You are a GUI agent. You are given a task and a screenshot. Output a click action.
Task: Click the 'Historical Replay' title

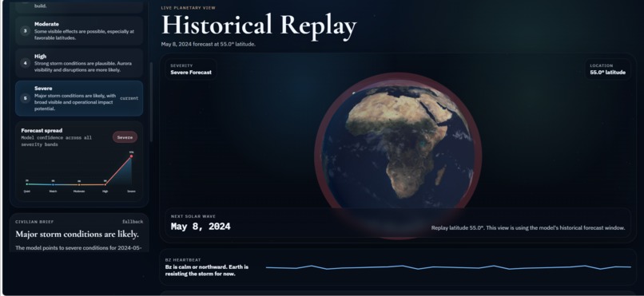point(259,26)
